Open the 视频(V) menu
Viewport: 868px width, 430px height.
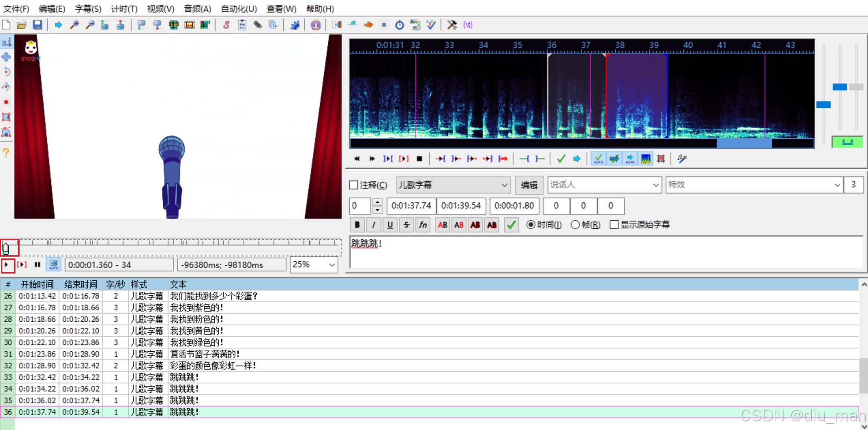coord(161,9)
